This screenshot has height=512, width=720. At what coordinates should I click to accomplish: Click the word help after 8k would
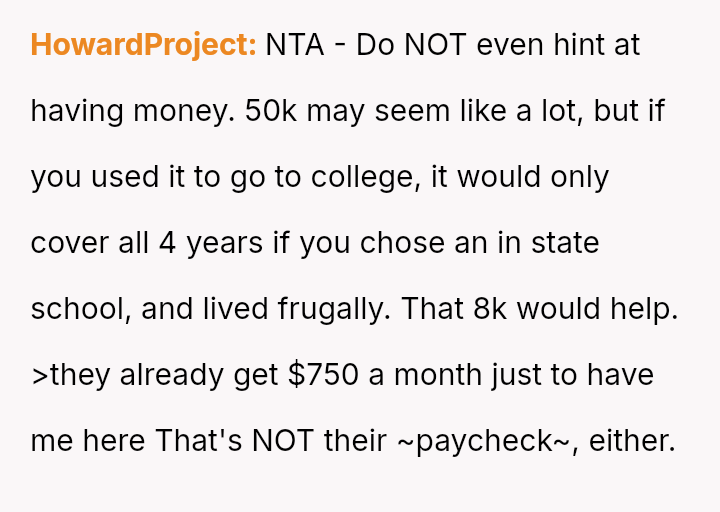[x=642, y=309]
